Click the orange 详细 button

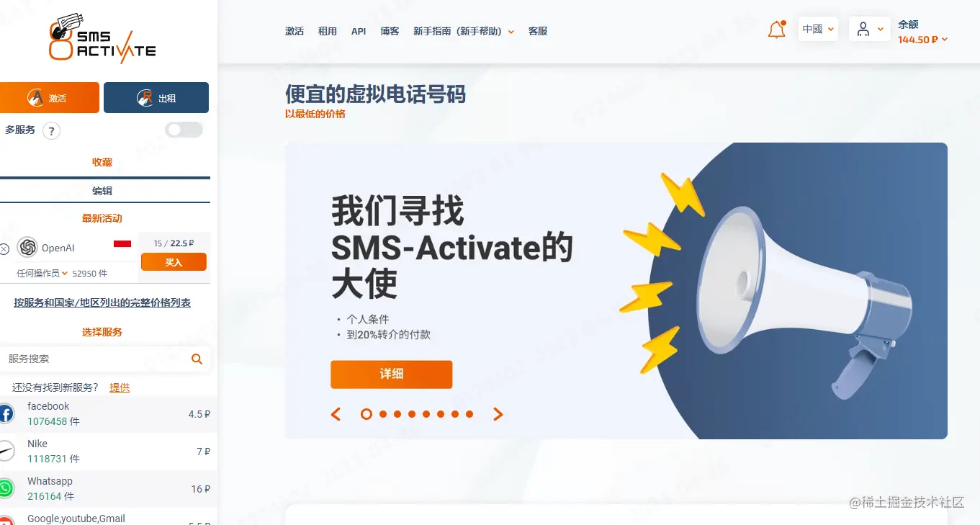(392, 374)
